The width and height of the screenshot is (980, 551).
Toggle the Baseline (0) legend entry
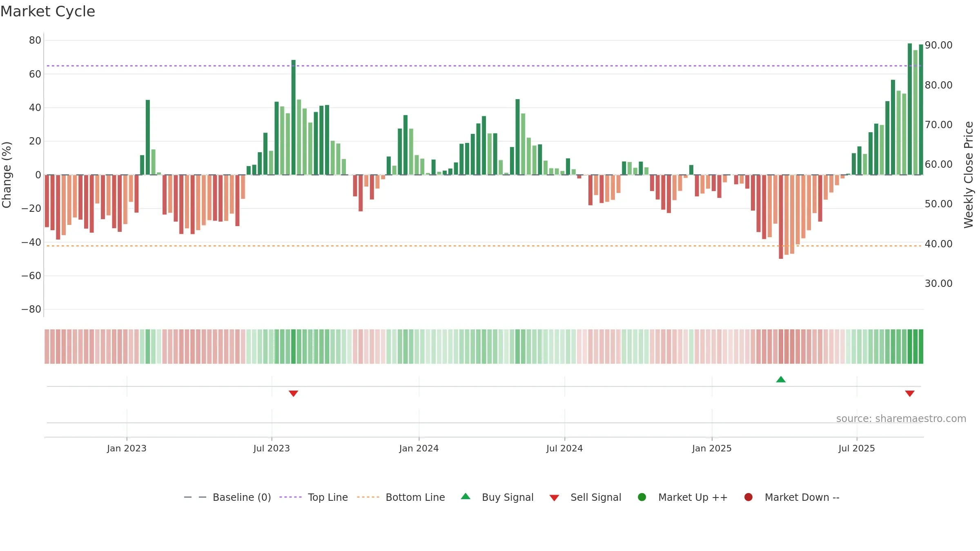[227, 497]
